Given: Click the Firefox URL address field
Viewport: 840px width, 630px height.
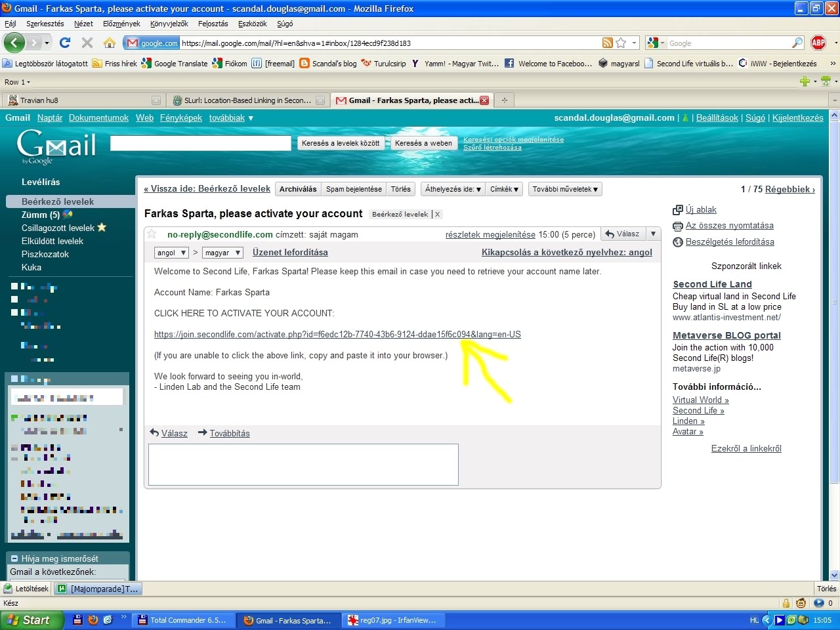Looking at the screenshot, I should pos(390,43).
